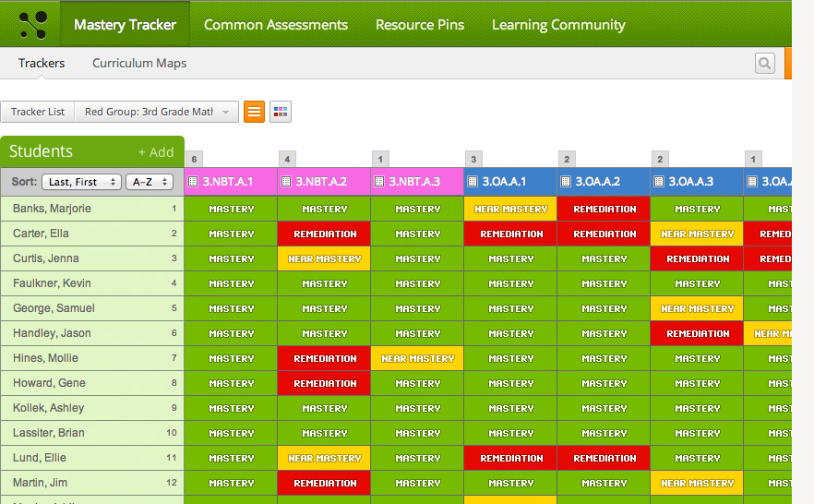This screenshot has height=504, width=814.
Task: Open the assessment icon beside 3.OA.A.1
Action: (x=473, y=182)
